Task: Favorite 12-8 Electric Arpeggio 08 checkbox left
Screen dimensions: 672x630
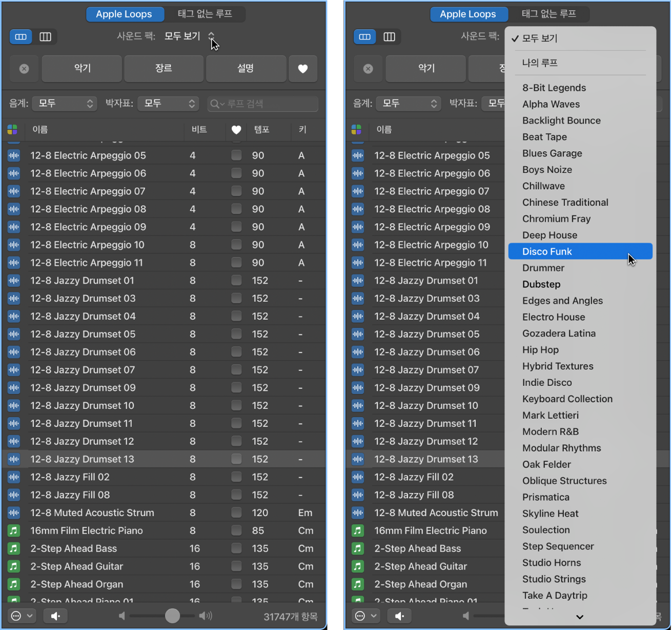Action: click(x=236, y=209)
